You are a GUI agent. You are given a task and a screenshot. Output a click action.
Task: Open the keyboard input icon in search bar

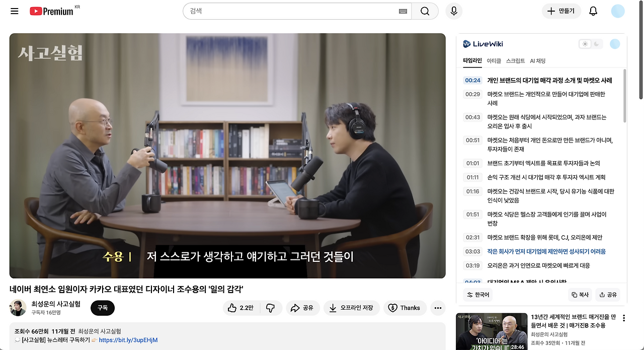tap(402, 11)
